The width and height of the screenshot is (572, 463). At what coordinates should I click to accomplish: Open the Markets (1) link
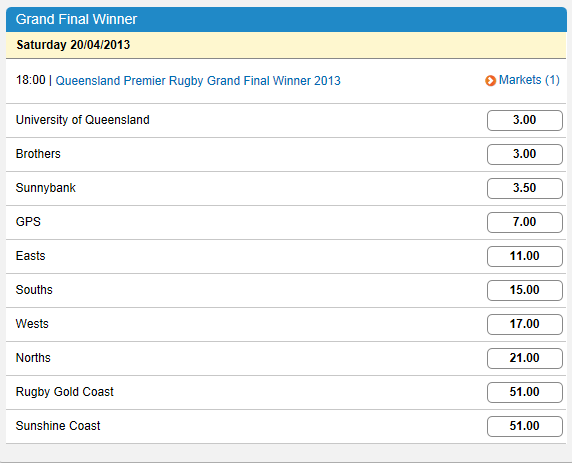(x=529, y=80)
